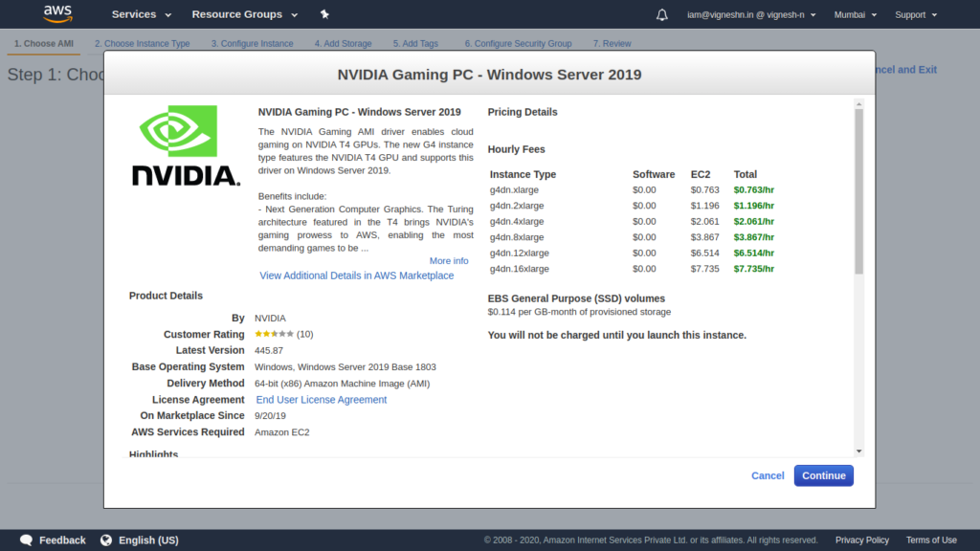Click the Cancel and Exit link
Viewport: 980px width, 551px height.
(906, 69)
